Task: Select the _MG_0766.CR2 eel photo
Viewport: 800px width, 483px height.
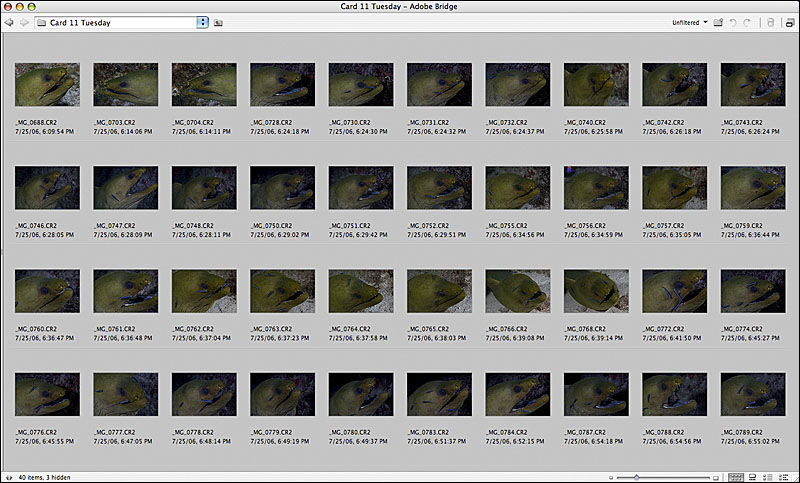Action: pyautogui.click(x=517, y=291)
